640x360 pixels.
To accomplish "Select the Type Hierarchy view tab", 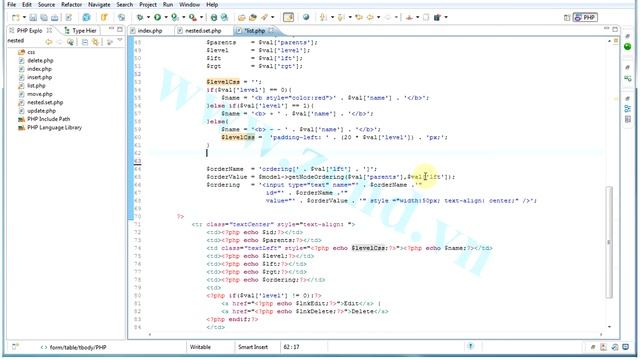I will coord(80,31).
